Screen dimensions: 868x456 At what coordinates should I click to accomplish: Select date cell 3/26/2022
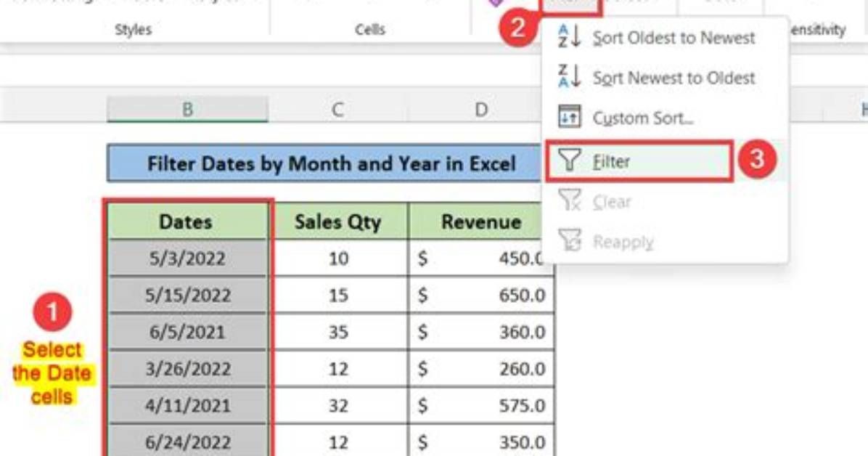[x=187, y=368]
